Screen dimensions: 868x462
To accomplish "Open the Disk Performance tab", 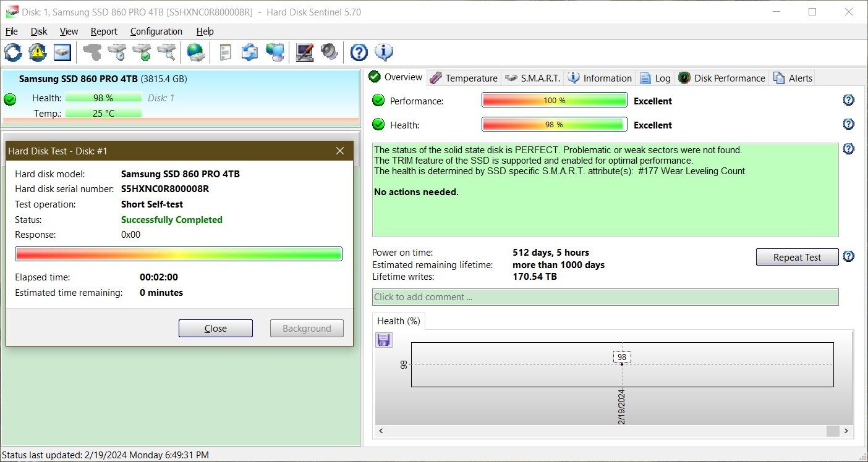I will [721, 78].
